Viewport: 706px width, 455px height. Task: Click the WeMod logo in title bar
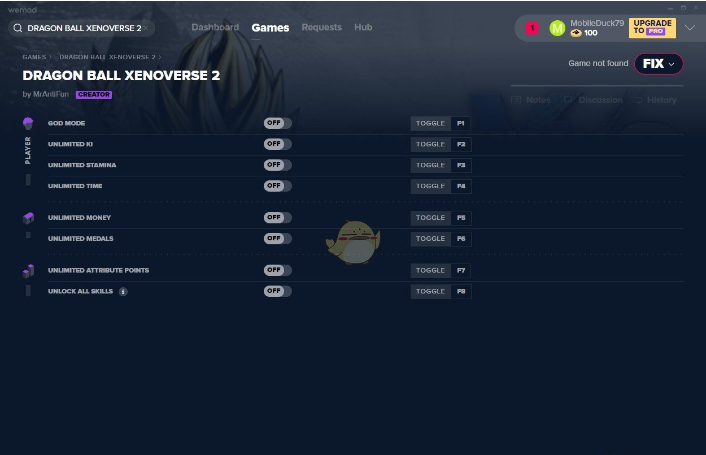tap(22, 9)
